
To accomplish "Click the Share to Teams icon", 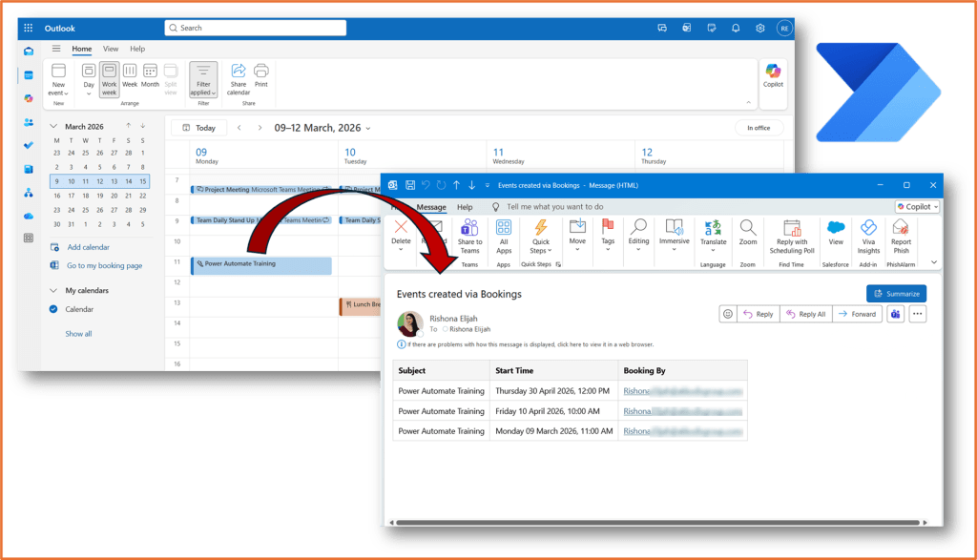I will tap(469, 233).
